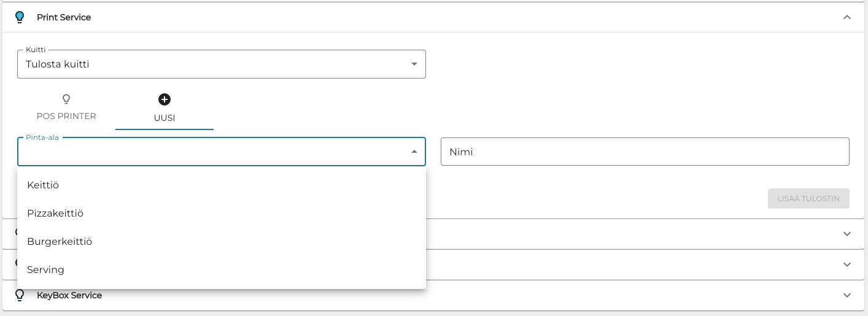The width and height of the screenshot is (868, 316).
Task: Click the plus icon above UUSI
Action: [x=165, y=99]
